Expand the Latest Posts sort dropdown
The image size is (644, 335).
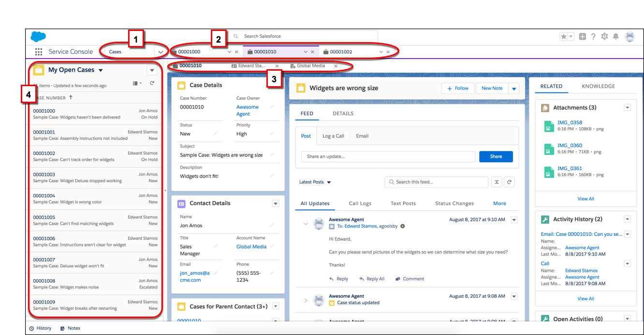click(x=329, y=183)
